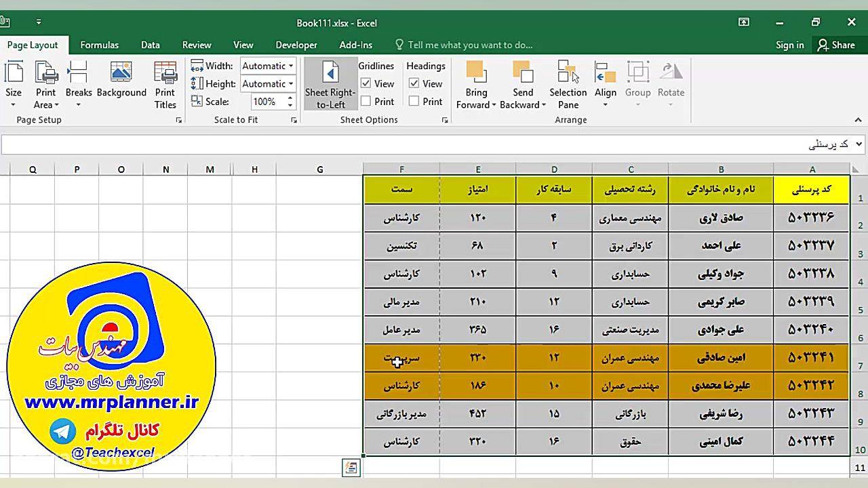Decrease Scale with the down arrow
The width and height of the screenshot is (868, 488).
point(290,105)
